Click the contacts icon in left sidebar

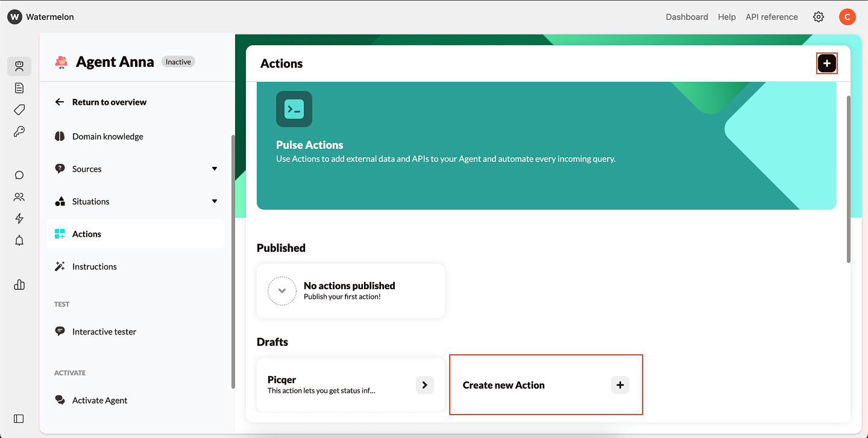tap(19, 196)
